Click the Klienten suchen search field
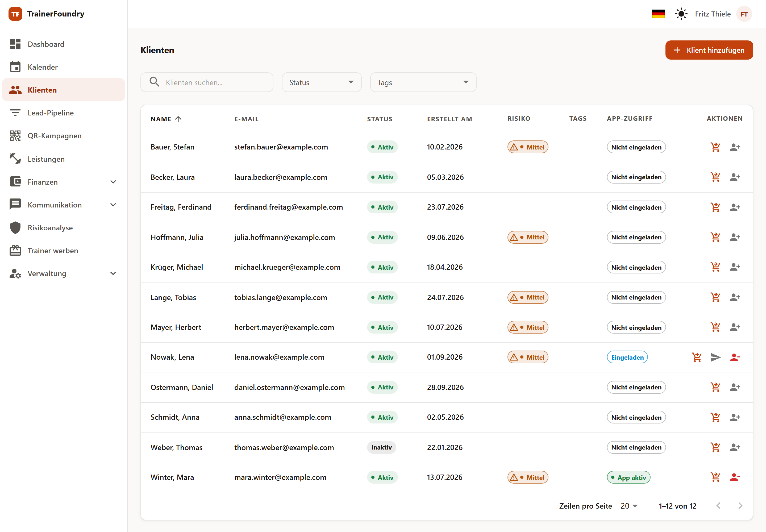766x532 pixels. (207, 82)
